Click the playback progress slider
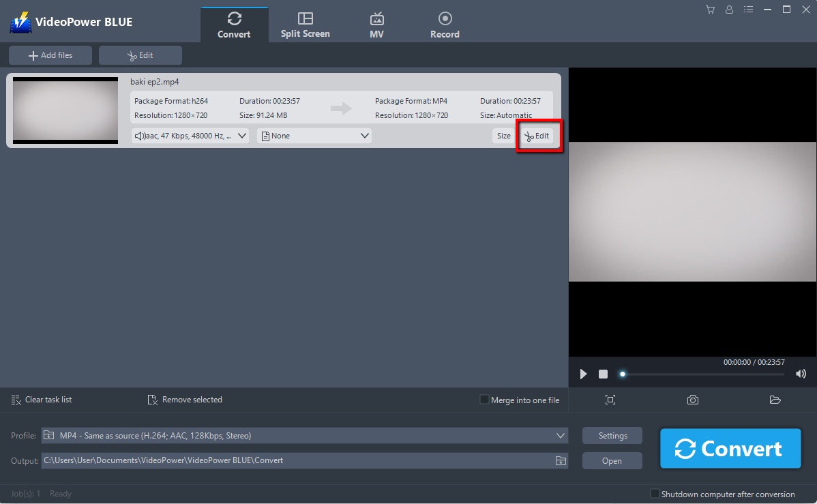The height and width of the screenshot is (504, 817). [622, 374]
